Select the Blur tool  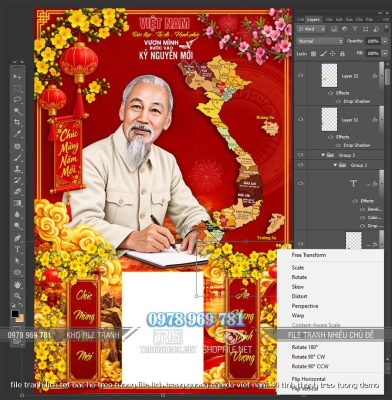(17, 214)
